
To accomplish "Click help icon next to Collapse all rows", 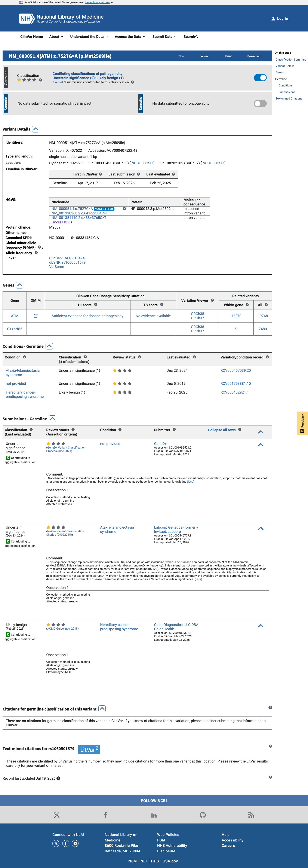I will coord(239,430).
